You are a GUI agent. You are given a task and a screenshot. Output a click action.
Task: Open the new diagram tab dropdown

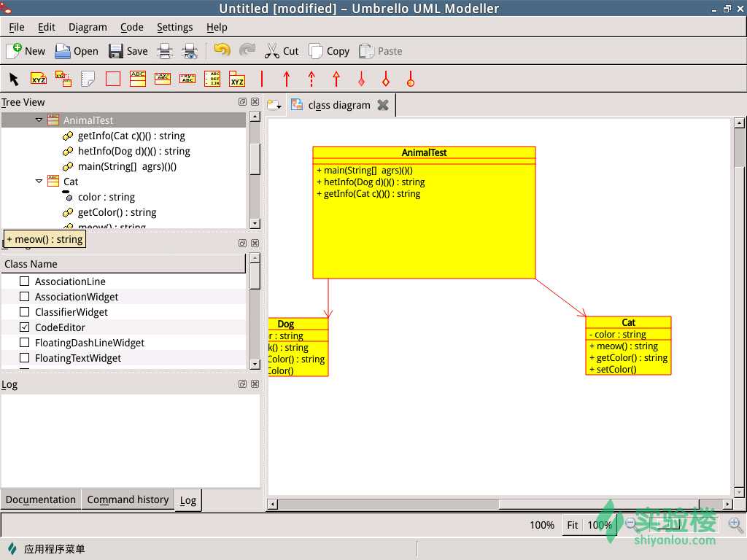274,105
